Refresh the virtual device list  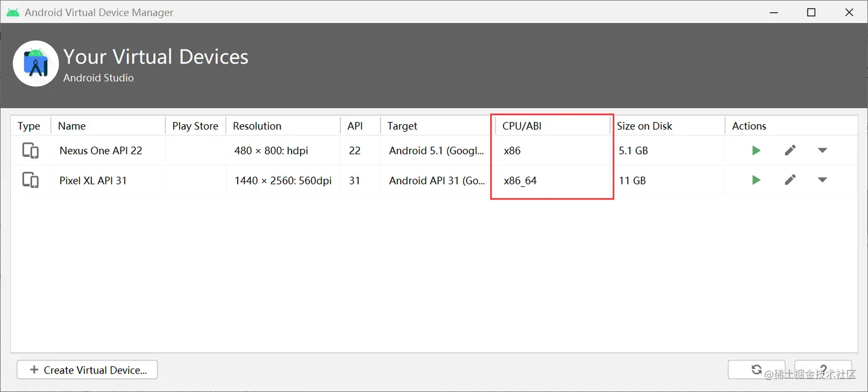pos(757,370)
